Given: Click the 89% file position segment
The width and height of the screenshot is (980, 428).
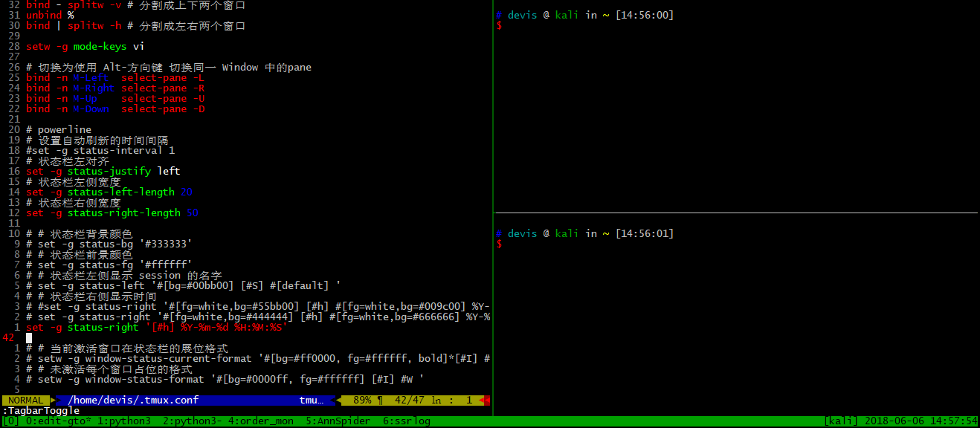Looking at the screenshot, I should 362,400.
